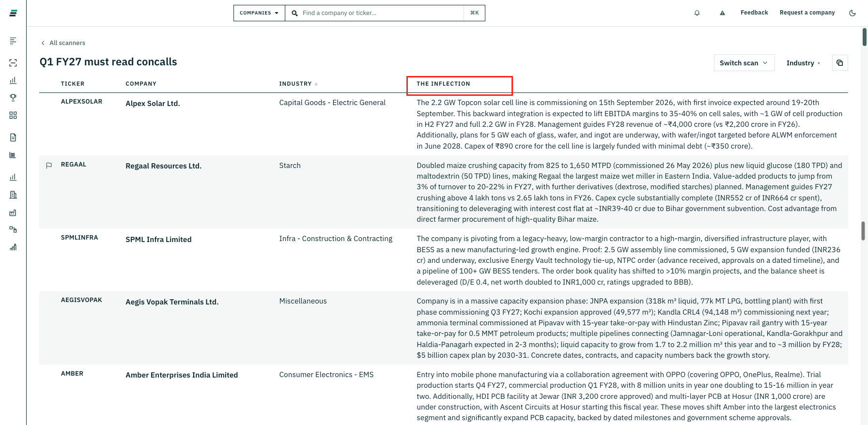This screenshot has height=425, width=868.
Task: Expand the Switch scan dropdown
Action: click(744, 63)
